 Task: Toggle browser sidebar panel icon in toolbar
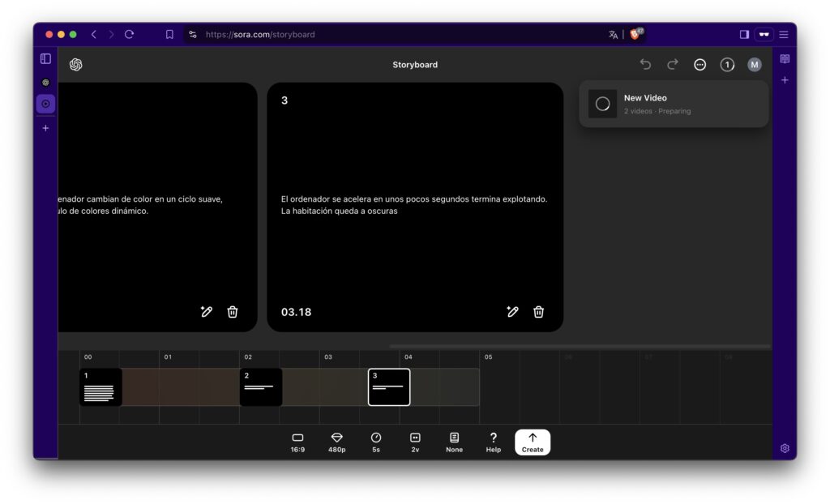coord(744,34)
